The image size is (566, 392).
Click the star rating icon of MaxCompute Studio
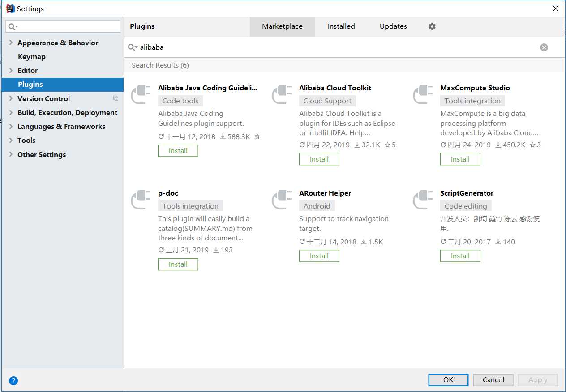point(532,145)
